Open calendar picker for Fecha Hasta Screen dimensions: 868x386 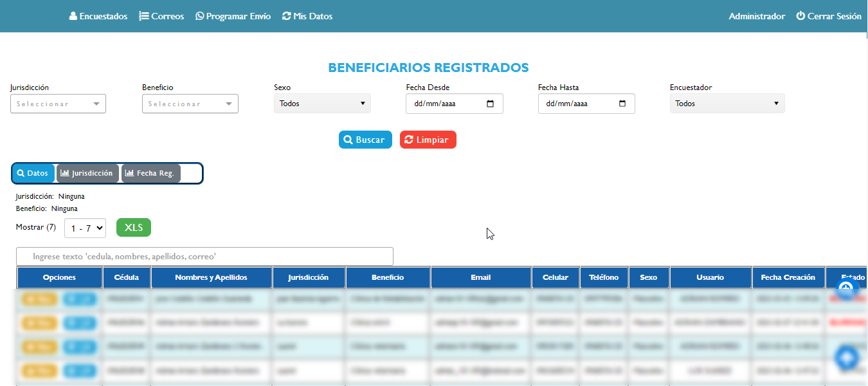[x=622, y=104]
